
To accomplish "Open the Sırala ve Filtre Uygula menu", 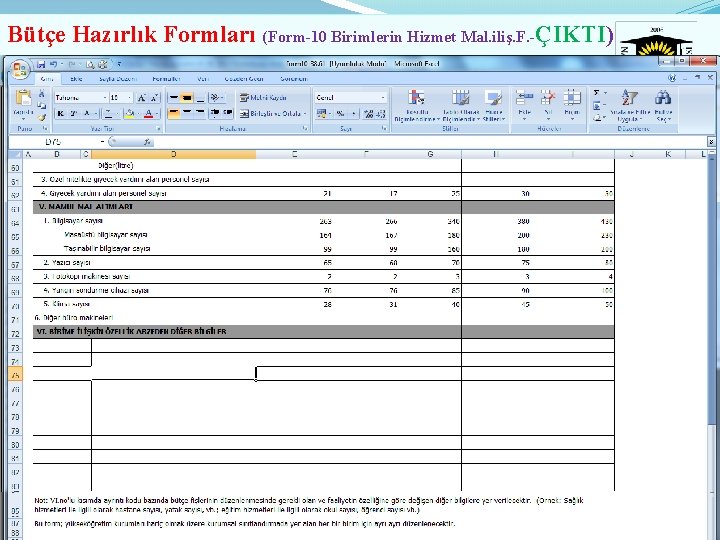I will click(x=630, y=106).
